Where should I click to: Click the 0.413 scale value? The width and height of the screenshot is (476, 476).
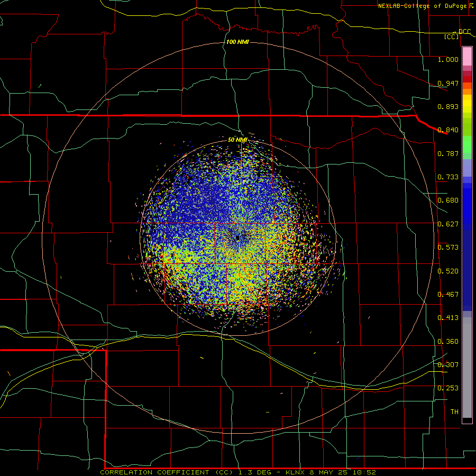[x=448, y=317]
